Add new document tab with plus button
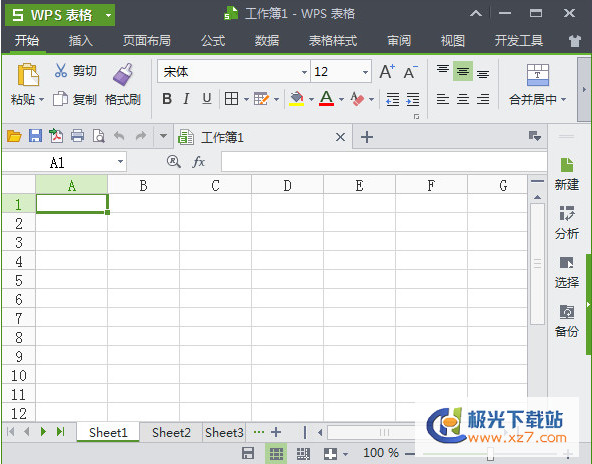 367,137
